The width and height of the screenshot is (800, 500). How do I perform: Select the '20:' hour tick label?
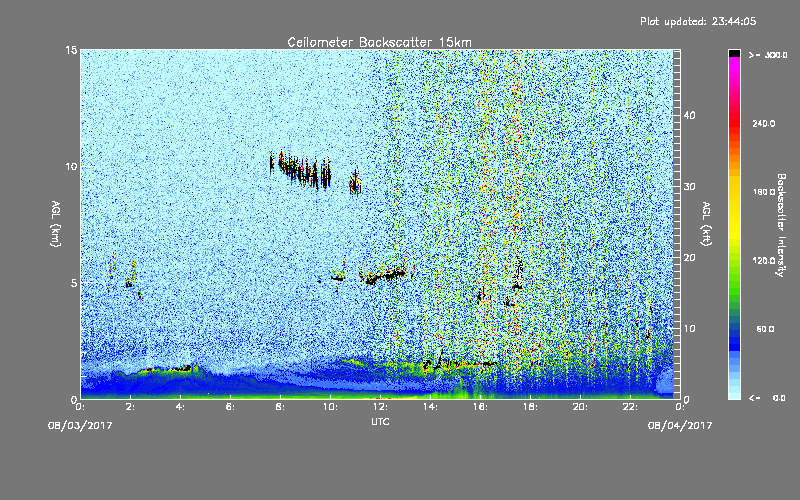[580, 407]
